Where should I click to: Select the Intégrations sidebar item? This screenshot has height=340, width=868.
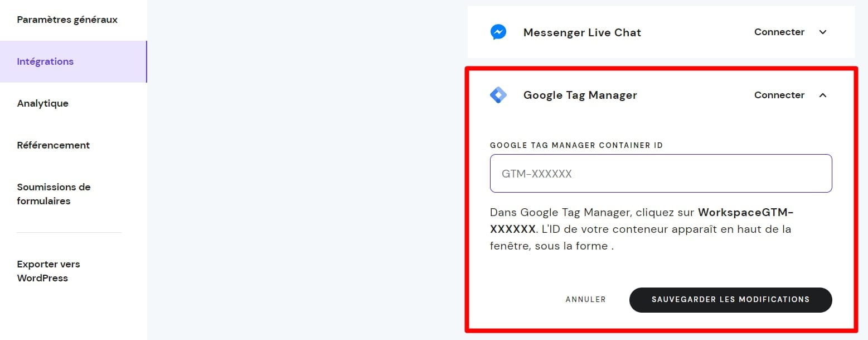[x=45, y=61]
